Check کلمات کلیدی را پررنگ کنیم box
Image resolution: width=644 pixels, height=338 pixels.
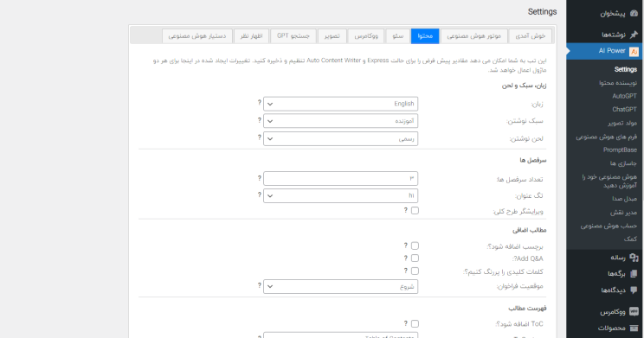[x=415, y=271]
